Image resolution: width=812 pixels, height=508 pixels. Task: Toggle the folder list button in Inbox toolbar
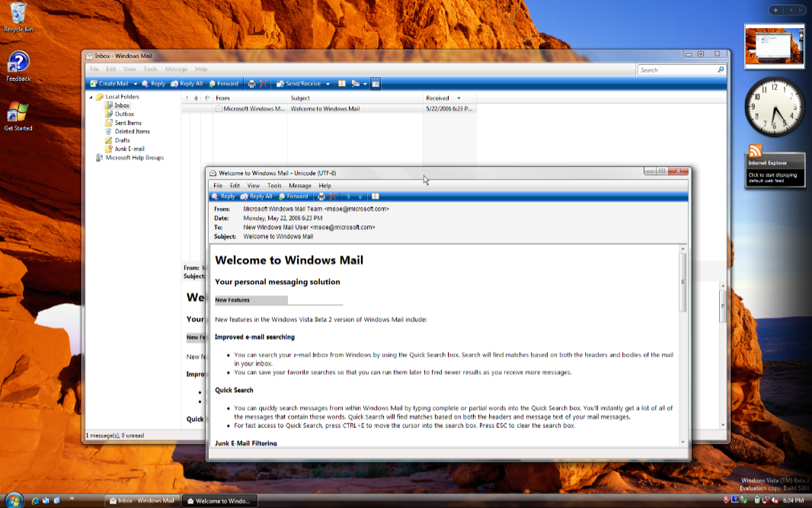pos(376,84)
